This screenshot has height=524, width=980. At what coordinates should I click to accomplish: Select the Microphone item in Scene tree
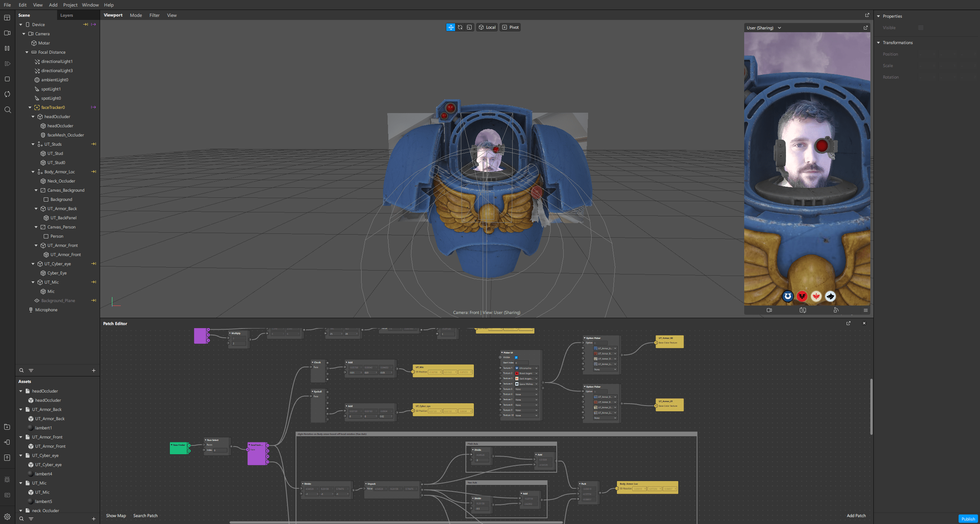coord(46,310)
